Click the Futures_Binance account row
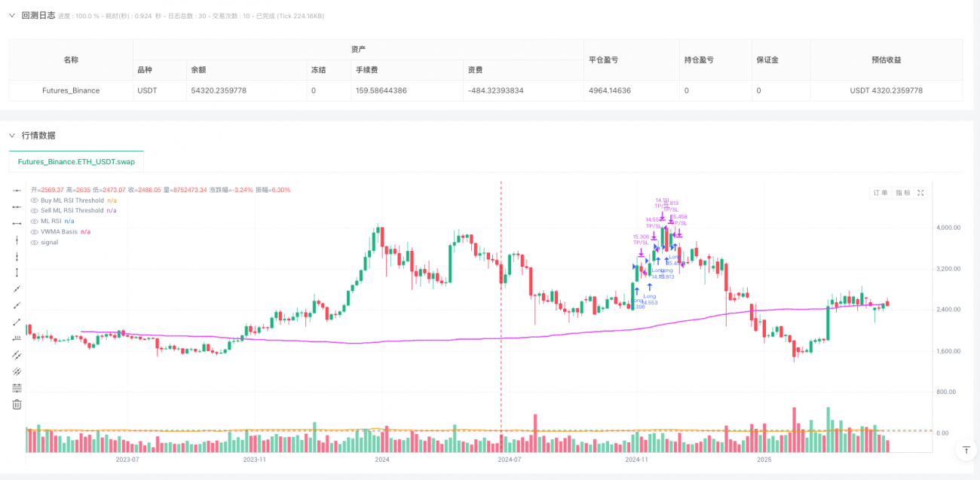This screenshot has width=980, height=480. click(x=70, y=90)
